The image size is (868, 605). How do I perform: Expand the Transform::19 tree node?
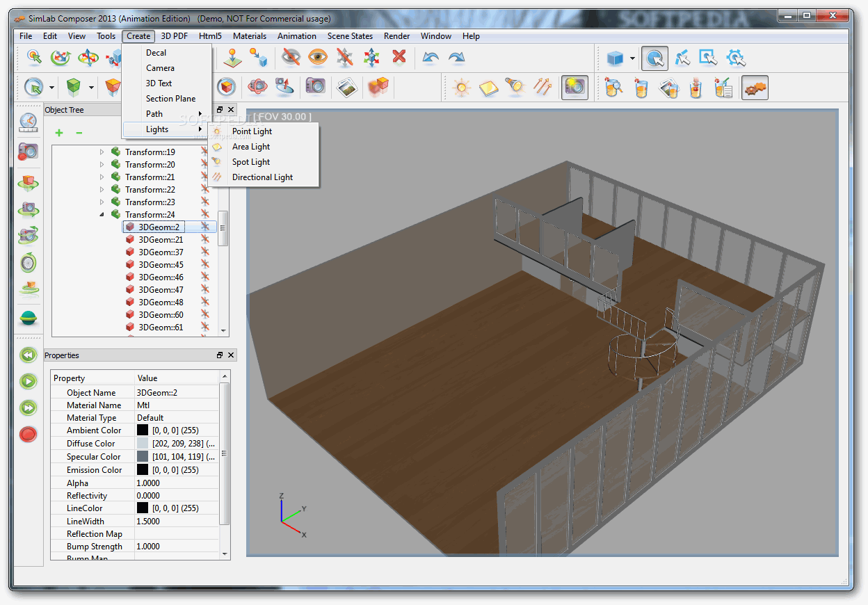[x=102, y=152]
